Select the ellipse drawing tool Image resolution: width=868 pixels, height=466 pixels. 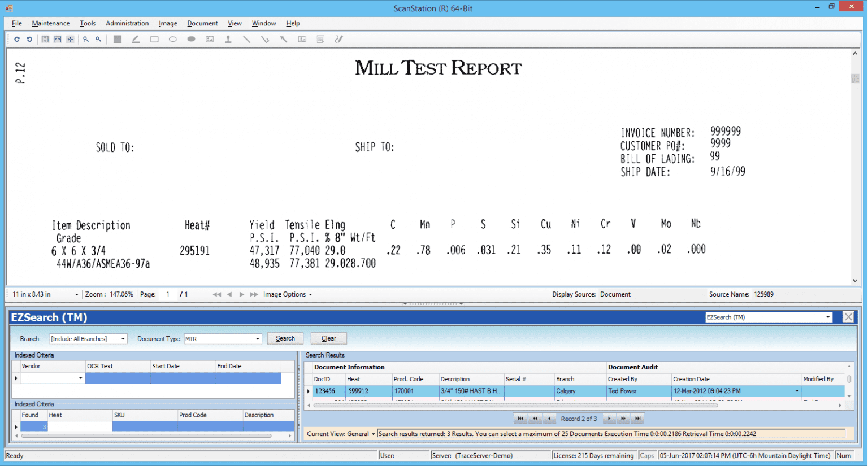coord(173,39)
